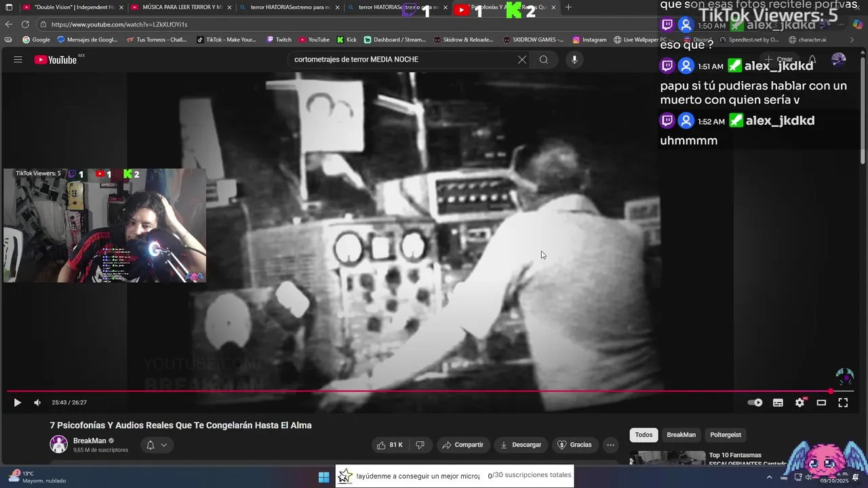The height and width of the screenshot is (488, 868).
Task: Expand system tray hidden icons chevron
Action: 769,476
